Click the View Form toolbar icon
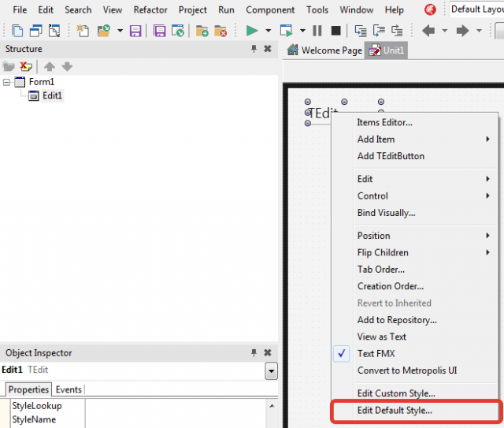This screenshot has width=504, height=428. tap(35, 31)
